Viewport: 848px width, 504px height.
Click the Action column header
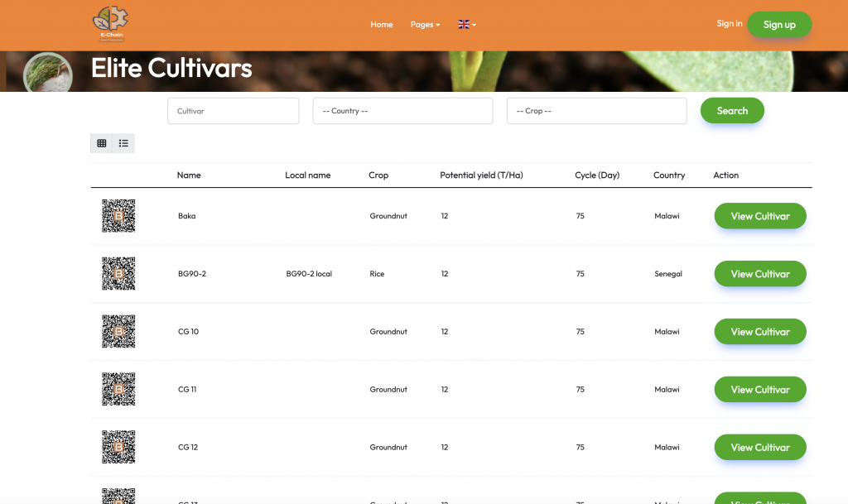pos(725,175)
